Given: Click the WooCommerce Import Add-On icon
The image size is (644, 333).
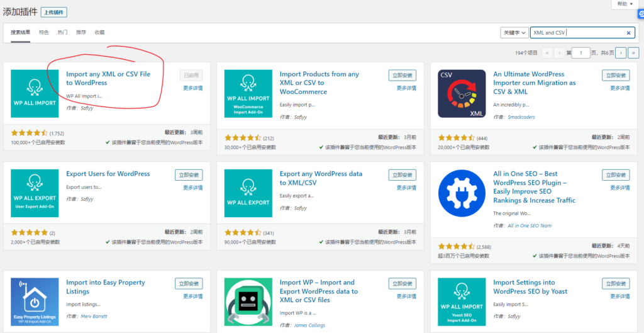Looking at the screenshot, I should pos(248,94).
